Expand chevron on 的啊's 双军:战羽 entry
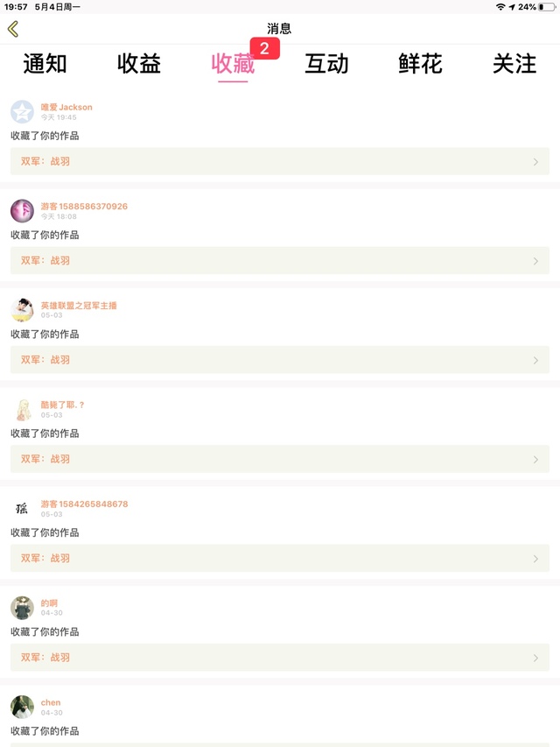The image size is (560, 747). pyautogui.click(x=535, y=658)
